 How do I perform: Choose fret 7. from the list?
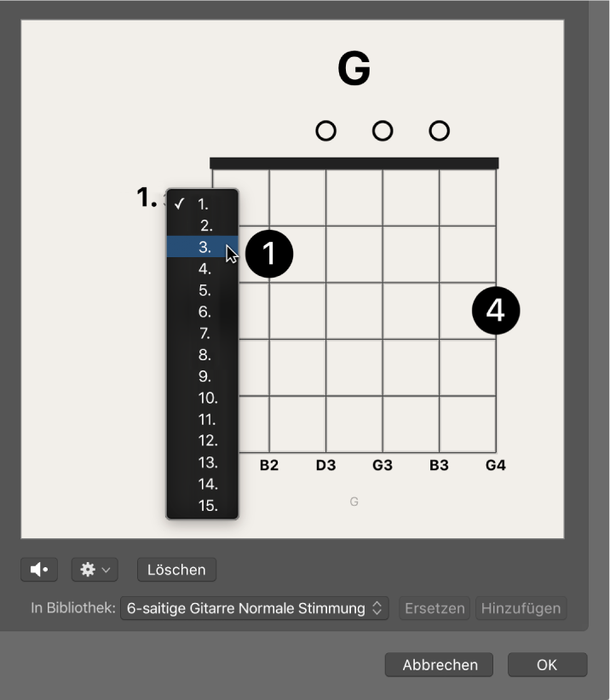point(204,333)
